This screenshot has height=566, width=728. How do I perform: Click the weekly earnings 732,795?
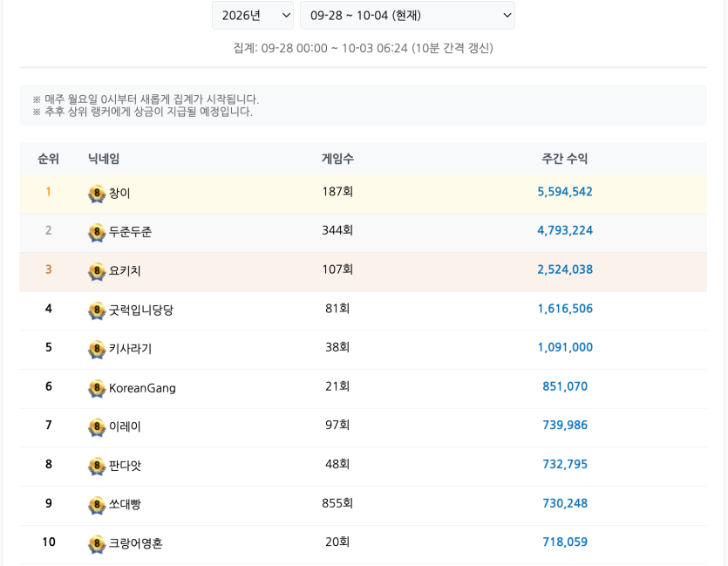coord(565,464)
